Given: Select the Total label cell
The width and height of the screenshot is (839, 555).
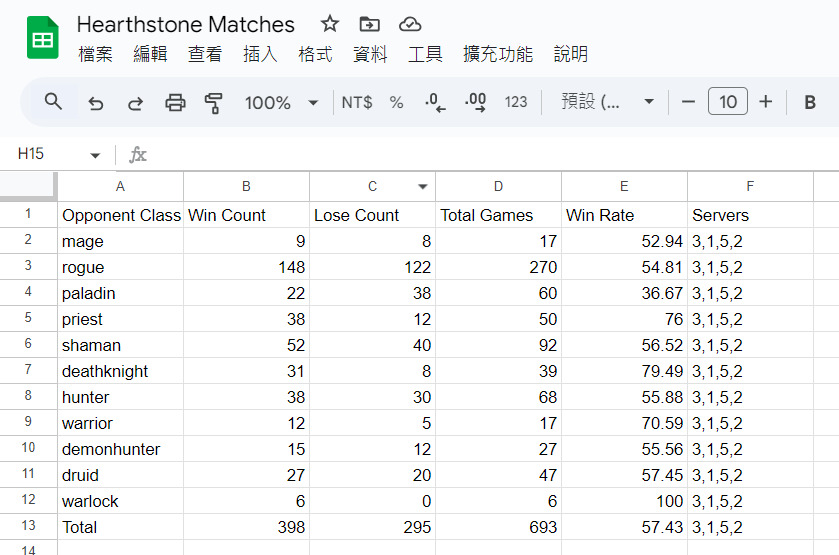Looking at the screenshot, I should pos(120,527).
